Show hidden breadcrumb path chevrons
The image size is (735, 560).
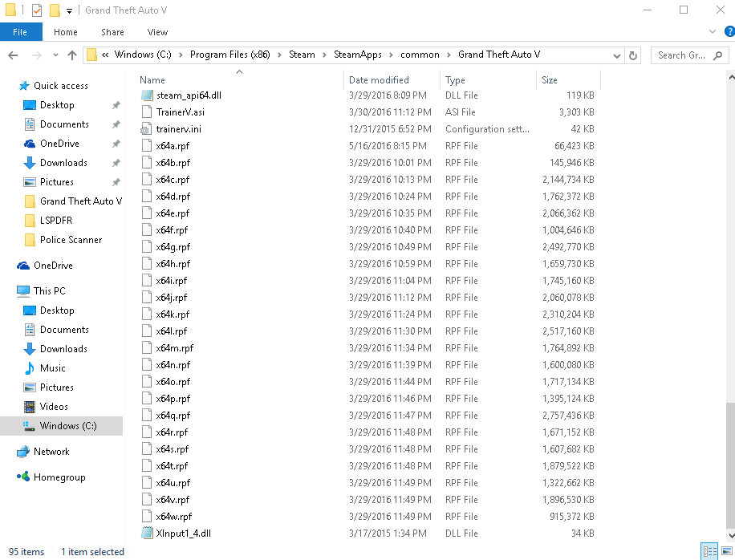coord(105,55)
